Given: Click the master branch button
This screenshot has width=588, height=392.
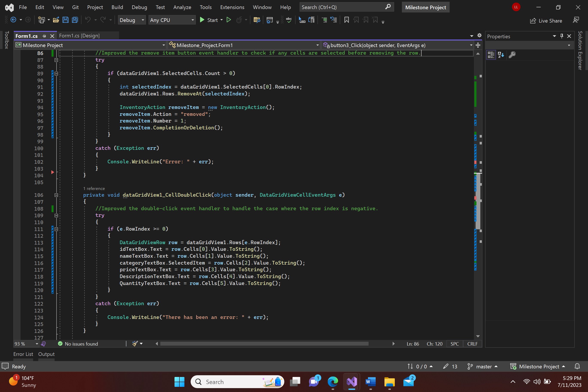Looking at the screenshot, I should [482, 366].
